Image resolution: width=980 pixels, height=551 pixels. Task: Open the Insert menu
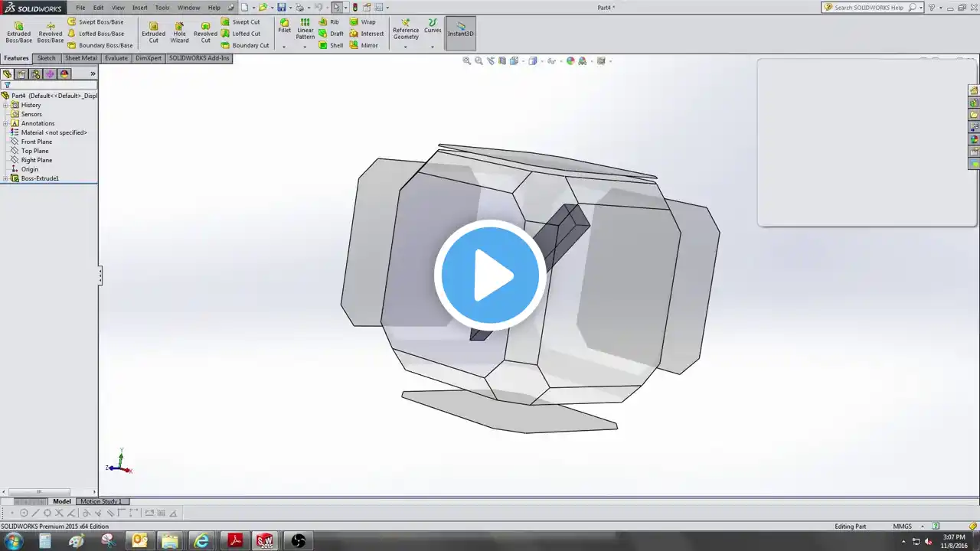point(140,8)
